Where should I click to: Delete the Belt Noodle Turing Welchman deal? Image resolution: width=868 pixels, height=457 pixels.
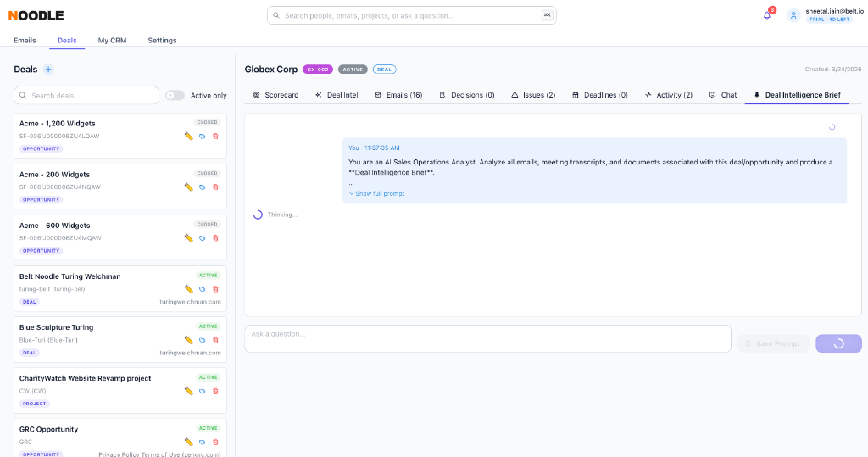tap(216, 289)
